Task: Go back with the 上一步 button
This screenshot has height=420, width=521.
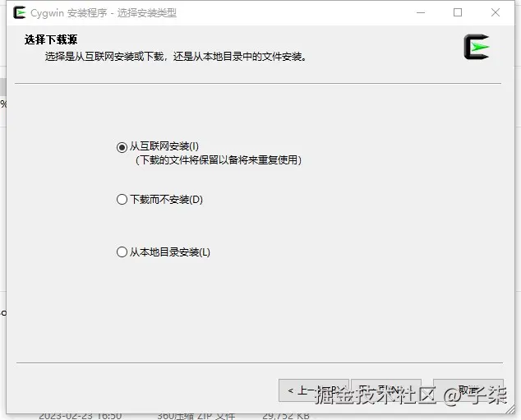Action: 314,390
